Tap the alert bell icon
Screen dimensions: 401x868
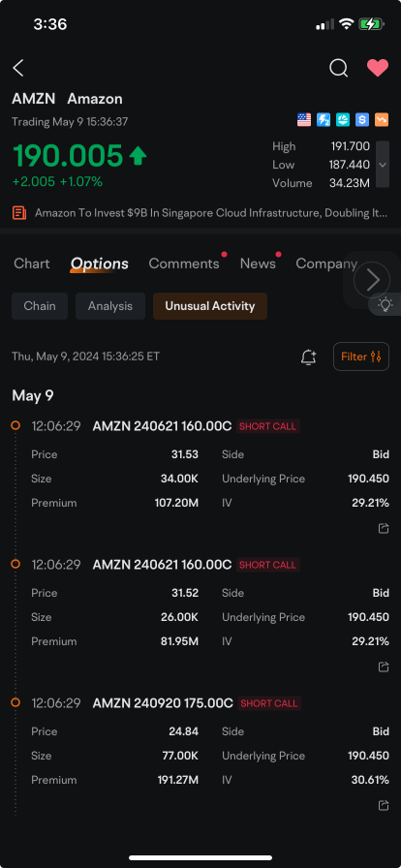pyautogui.click(x=309, y=357)
